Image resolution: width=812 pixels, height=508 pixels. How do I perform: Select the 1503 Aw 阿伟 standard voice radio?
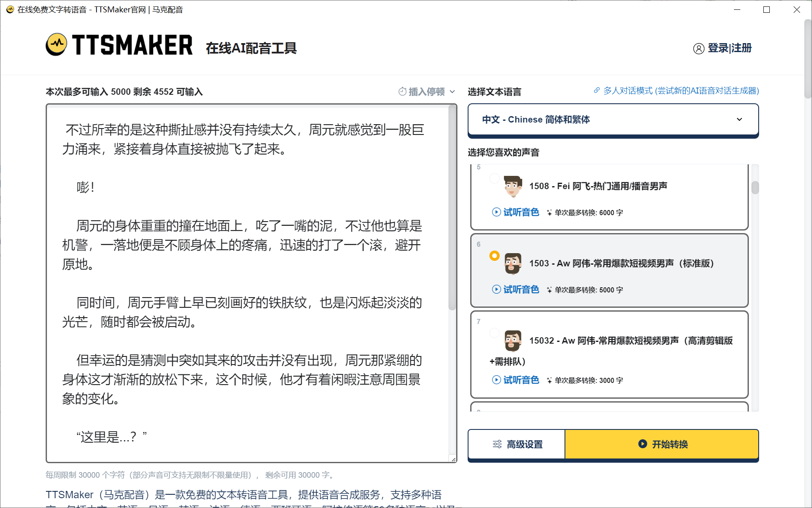click(x=494, y=256)
